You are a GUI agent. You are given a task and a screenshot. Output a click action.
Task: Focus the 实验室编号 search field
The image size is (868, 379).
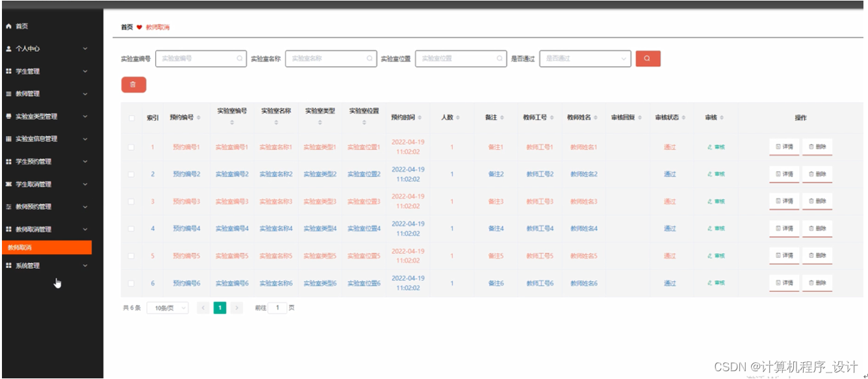click(x=201, y=58)
